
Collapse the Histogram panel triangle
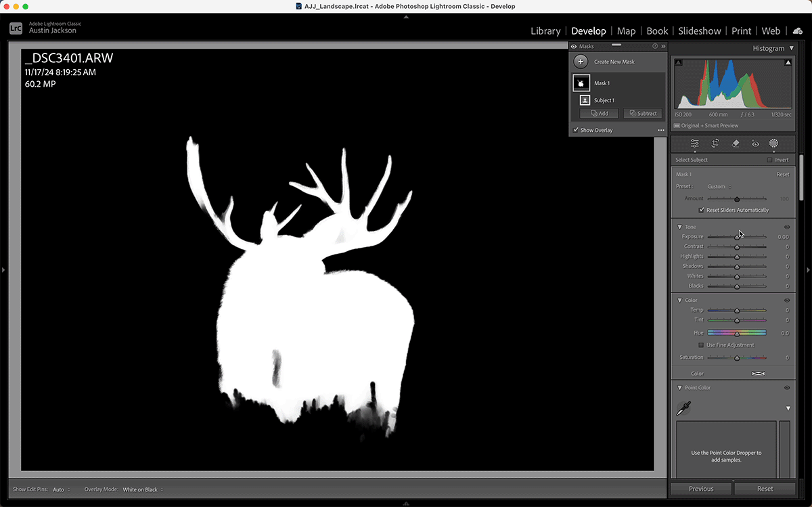point(791,48)
